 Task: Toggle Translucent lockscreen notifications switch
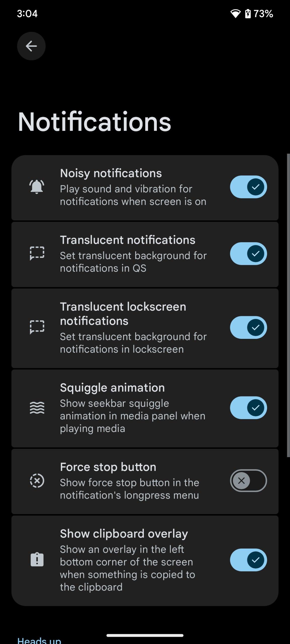248,327
